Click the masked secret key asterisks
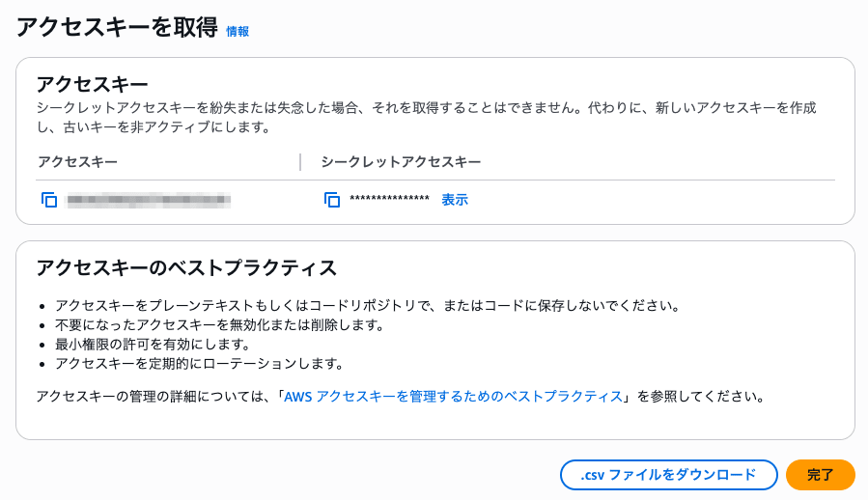868x500 pixels. tap(389, 201)
